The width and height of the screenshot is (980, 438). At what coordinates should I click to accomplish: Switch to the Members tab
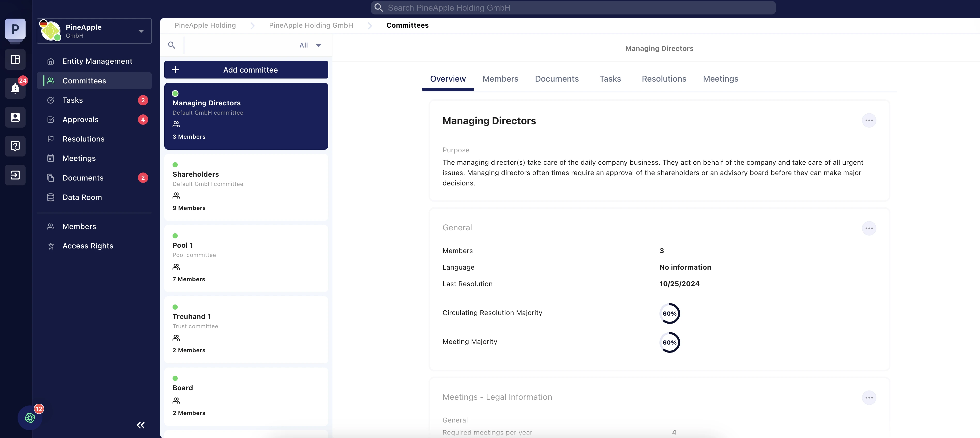click(500, 79)
